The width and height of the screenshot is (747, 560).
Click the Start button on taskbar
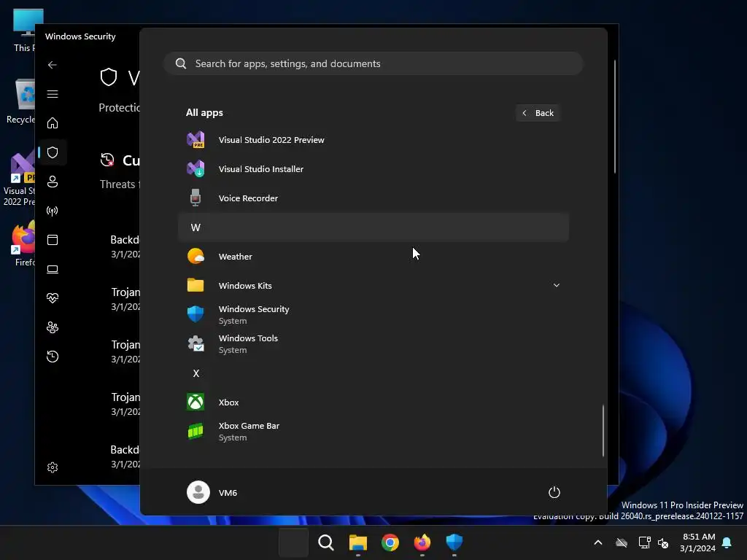tap(293, 542)
